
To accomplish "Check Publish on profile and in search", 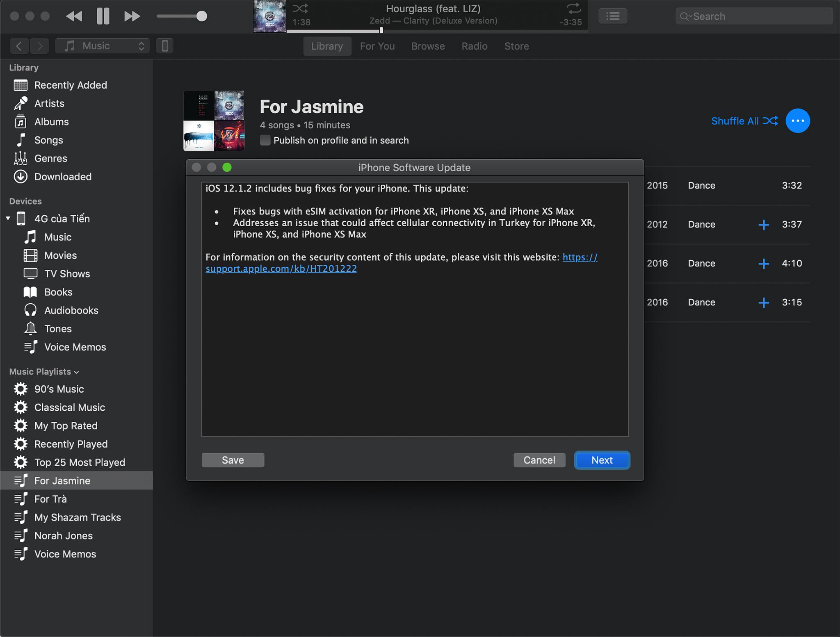I will click(x=265, y=140).
